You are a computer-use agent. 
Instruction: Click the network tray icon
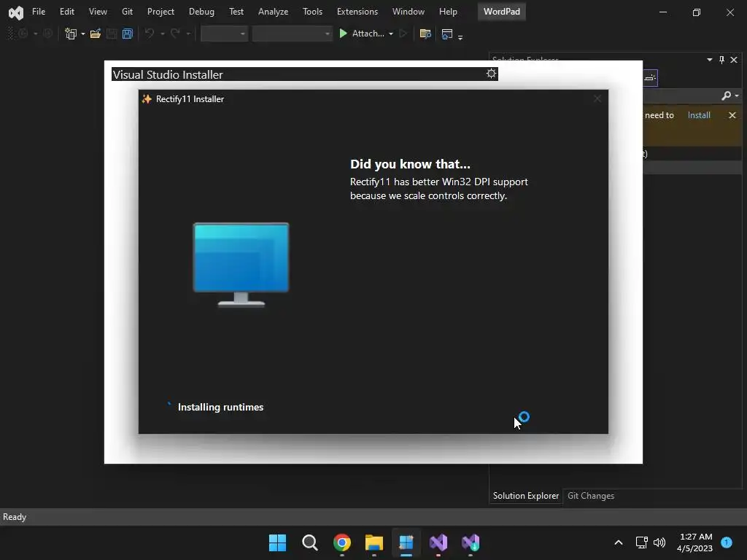point(642,542)
